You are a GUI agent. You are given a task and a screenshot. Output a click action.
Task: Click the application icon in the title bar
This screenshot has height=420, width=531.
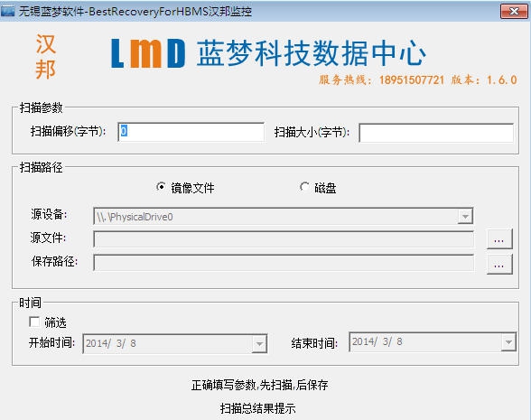8,11
